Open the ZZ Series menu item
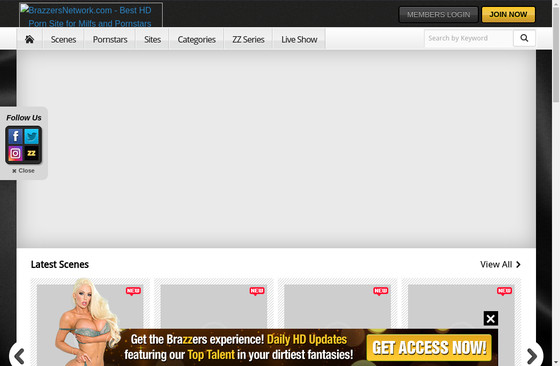 click(248, 39)
